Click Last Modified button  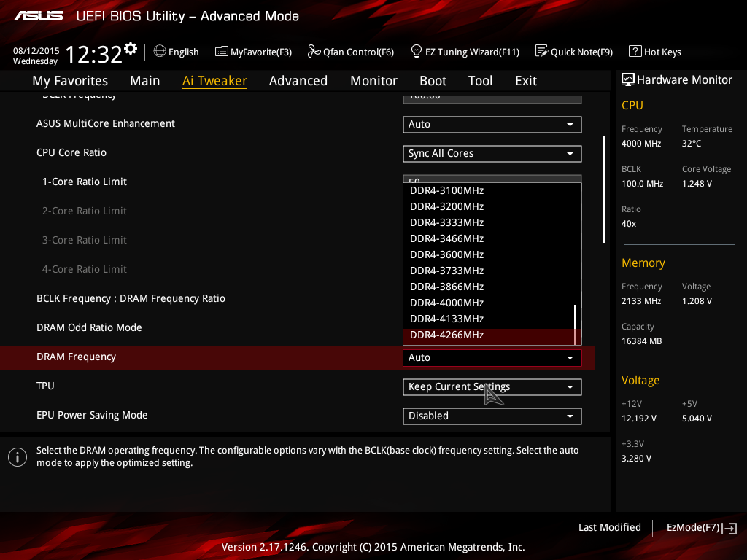click(609, 528)
